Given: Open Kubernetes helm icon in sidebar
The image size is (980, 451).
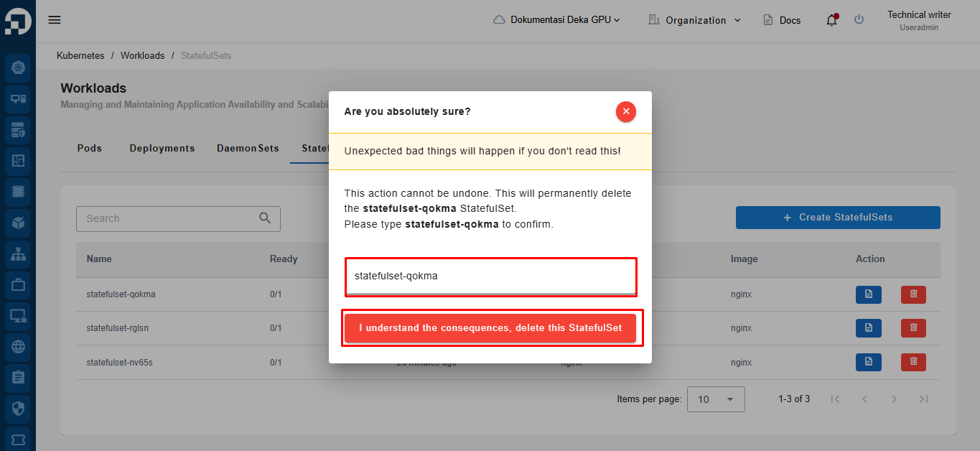Looking at the screenshot, I should (x=18, y=68).
